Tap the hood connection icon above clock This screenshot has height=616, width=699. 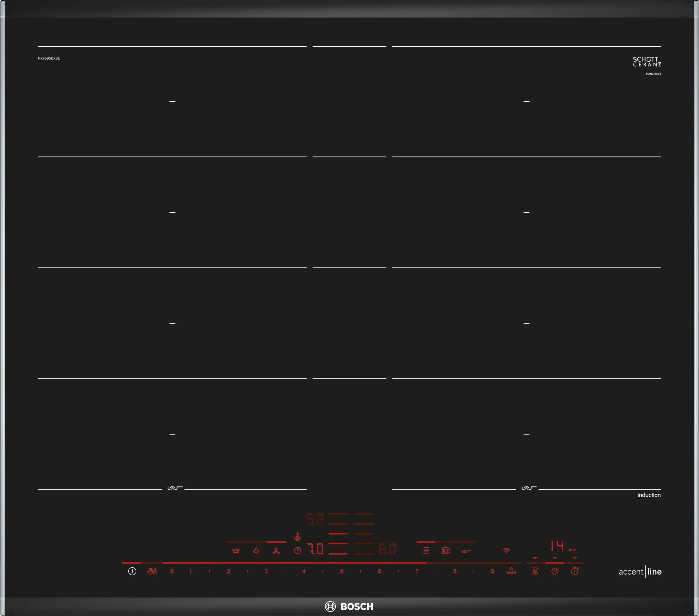(x=298, y=537)
